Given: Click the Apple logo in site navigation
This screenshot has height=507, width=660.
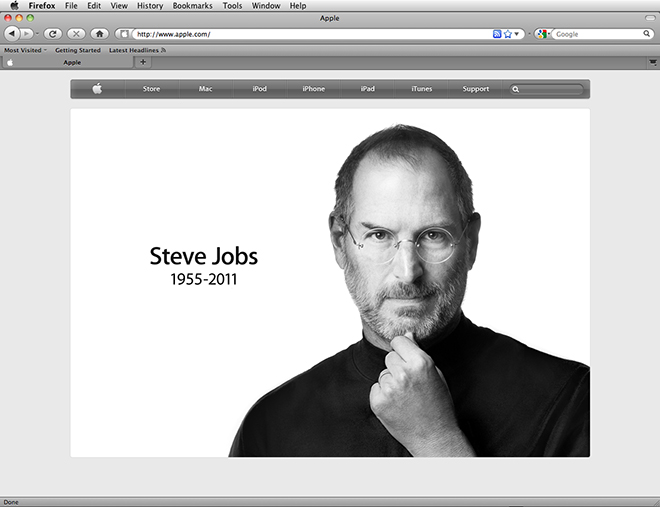Looking at the screenshot, I should [x=97, y=89].
